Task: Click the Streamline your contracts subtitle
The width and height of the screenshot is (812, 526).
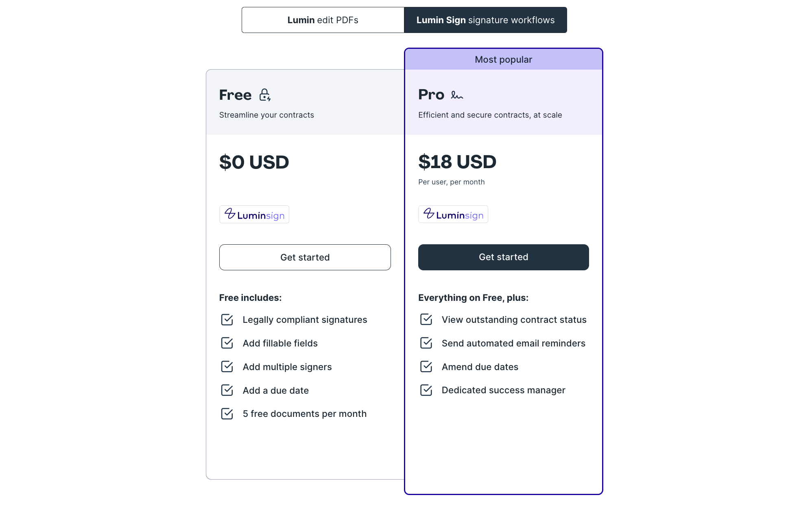Action: coord(266,115)
